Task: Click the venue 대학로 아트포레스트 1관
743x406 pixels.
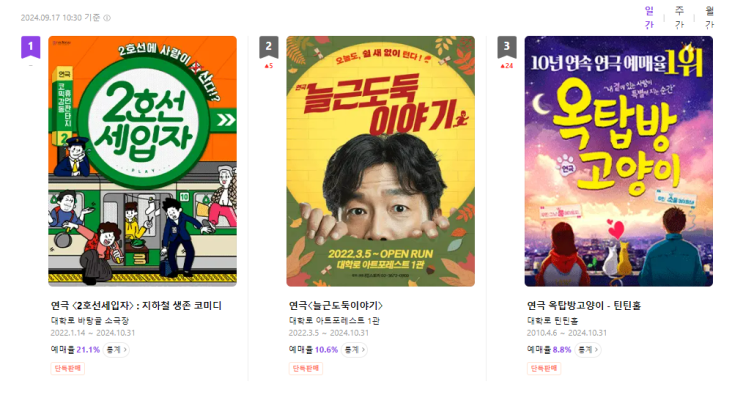Action: (x=334, y=321)
